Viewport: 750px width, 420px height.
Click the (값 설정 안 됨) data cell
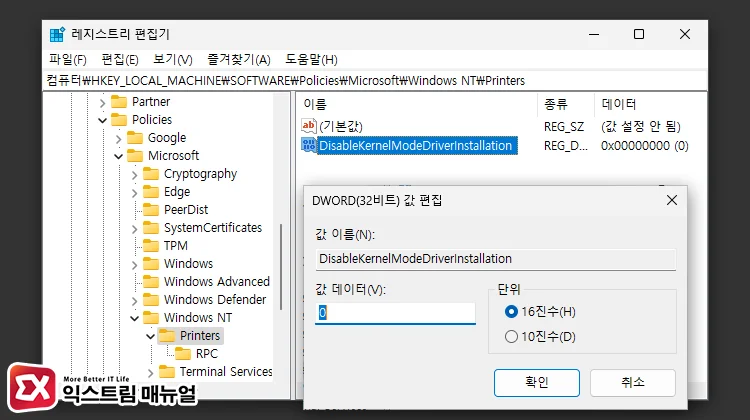tap(641, 126)
